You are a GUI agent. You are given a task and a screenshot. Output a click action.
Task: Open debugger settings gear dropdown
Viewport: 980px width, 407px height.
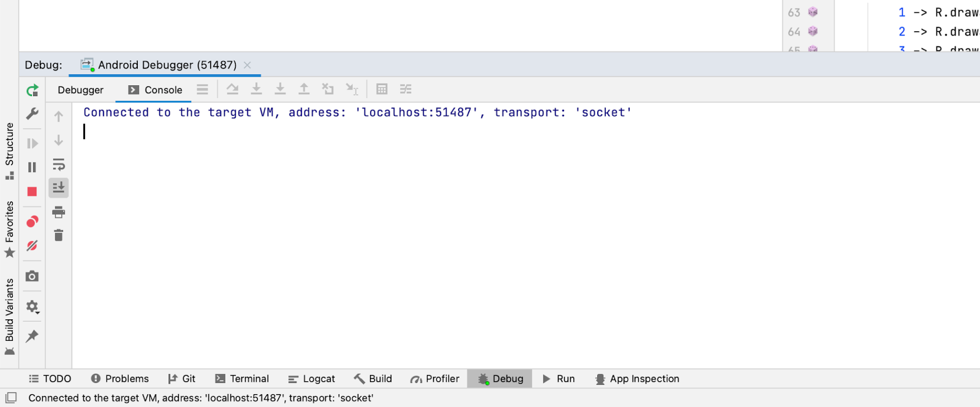pos(32,306)
